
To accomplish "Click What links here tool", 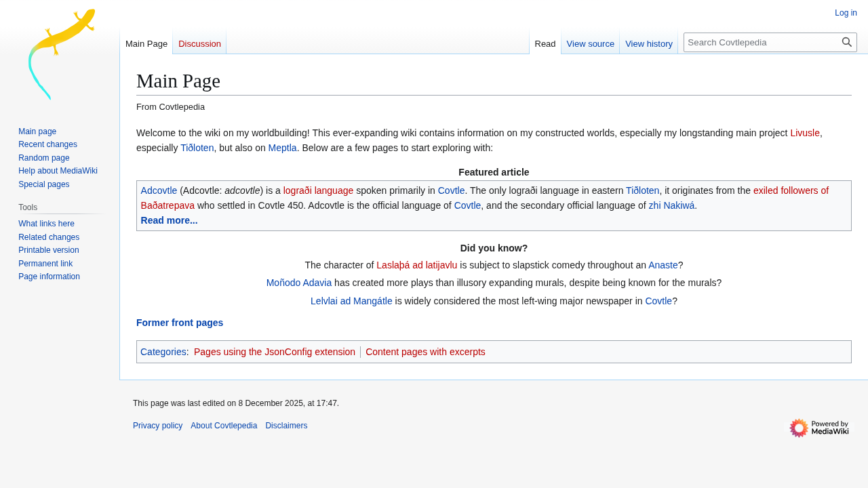I will [x=46, y=224].
